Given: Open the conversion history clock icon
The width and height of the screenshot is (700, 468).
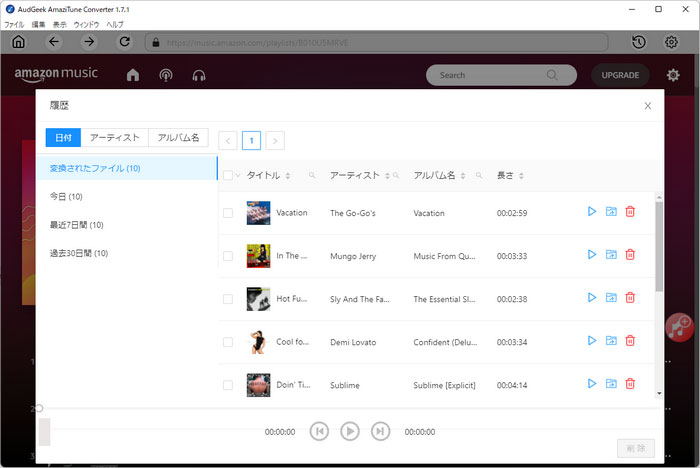Looking at the screenshot, I should coord(639,42).
